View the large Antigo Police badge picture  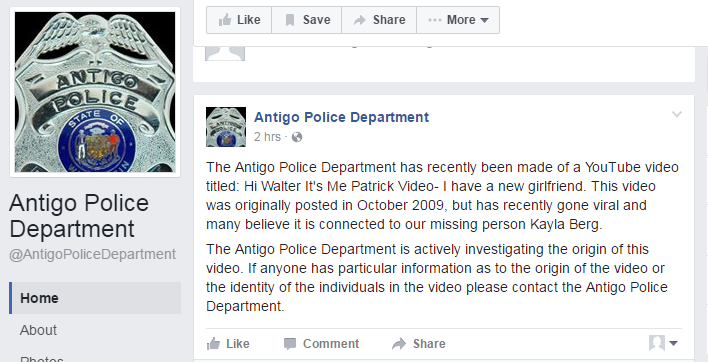tap(95, 92)
